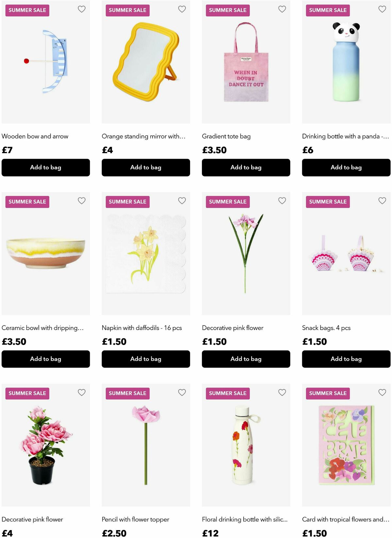The width and height of the screenshot is (392, 538).
Task: Add Gradient tote bag to bag
Action: [x=246, y=168]
